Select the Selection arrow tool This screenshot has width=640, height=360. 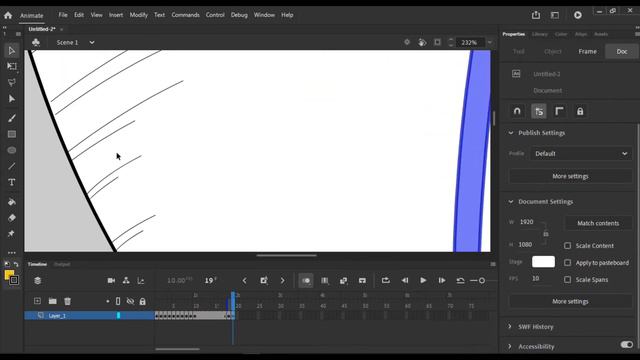[x=11, y=51]
